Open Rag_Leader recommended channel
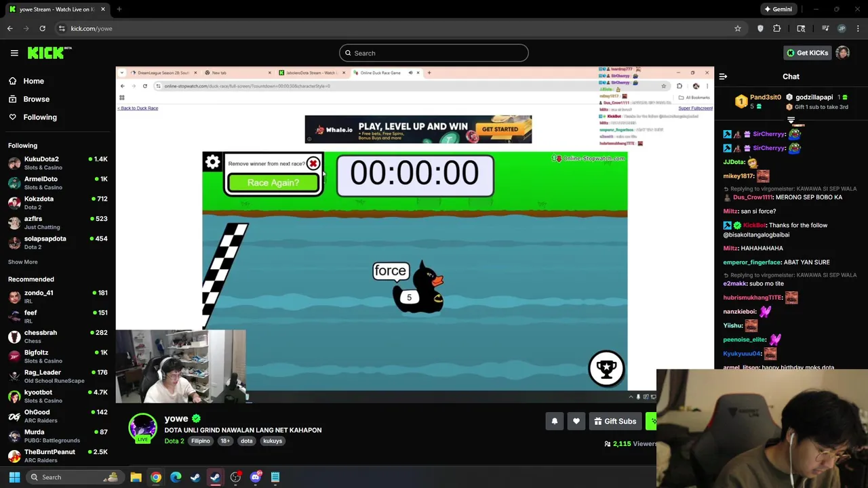The width and height of the screenshot is (868, 488). (58, 376)
